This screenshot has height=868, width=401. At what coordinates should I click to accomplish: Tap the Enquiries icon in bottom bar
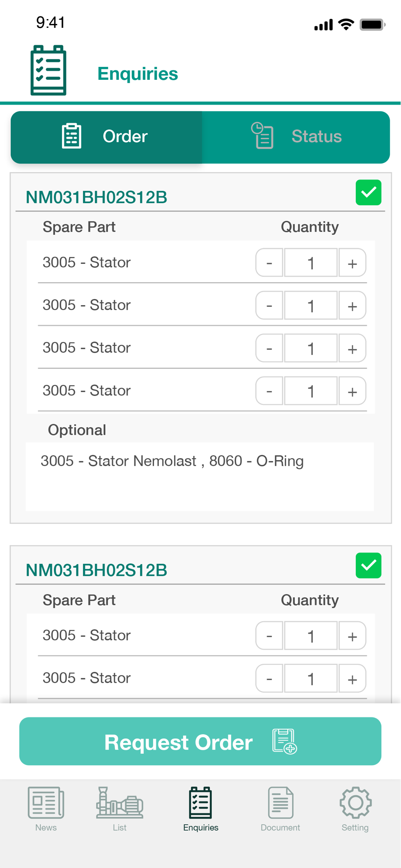pyautogui.click(x=200, y=802)
